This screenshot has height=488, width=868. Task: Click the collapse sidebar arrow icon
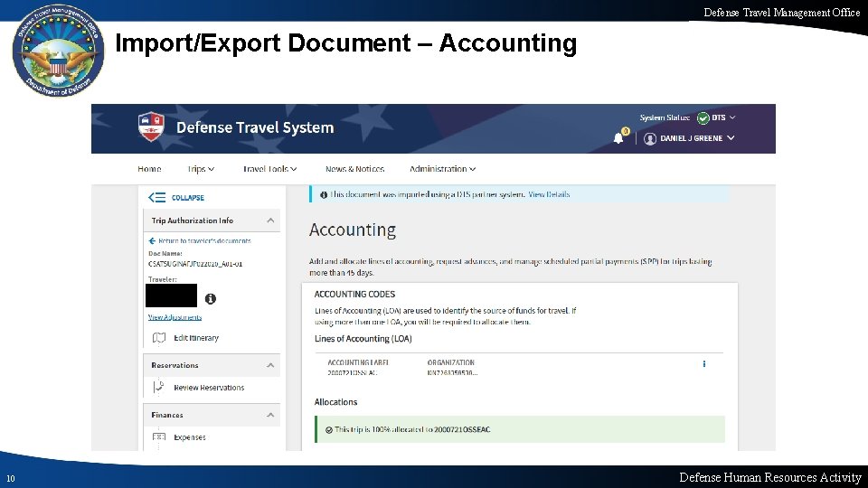(156, 198)
